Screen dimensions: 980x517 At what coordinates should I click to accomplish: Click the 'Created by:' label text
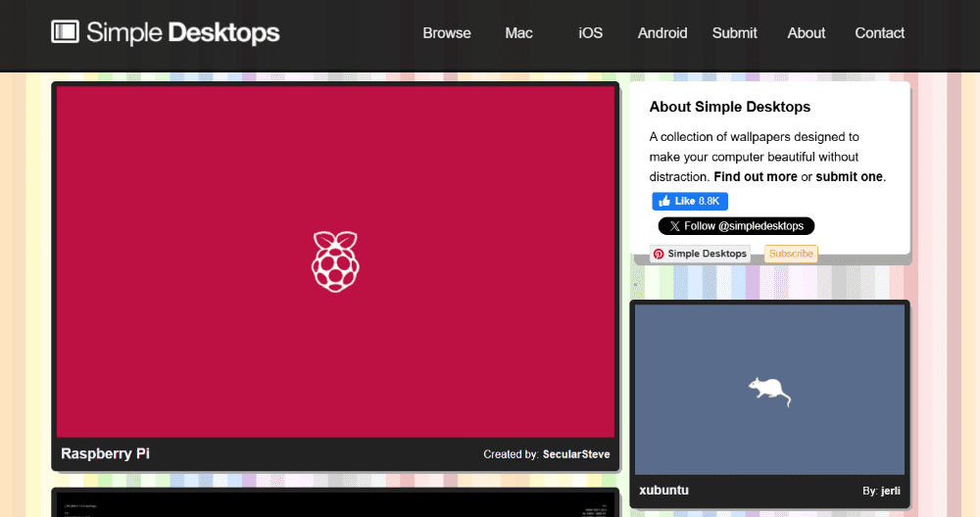click(511, 454)
